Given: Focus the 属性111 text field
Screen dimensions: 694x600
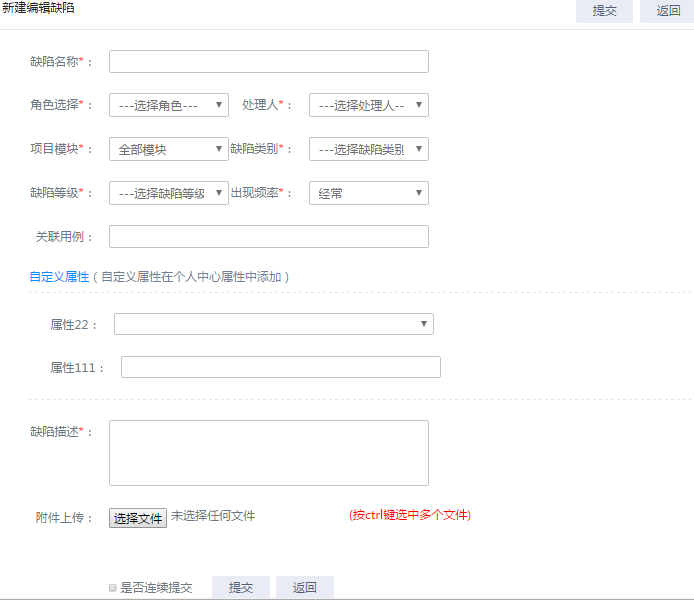Looking at the screenshot, I should tap(280, 368).
